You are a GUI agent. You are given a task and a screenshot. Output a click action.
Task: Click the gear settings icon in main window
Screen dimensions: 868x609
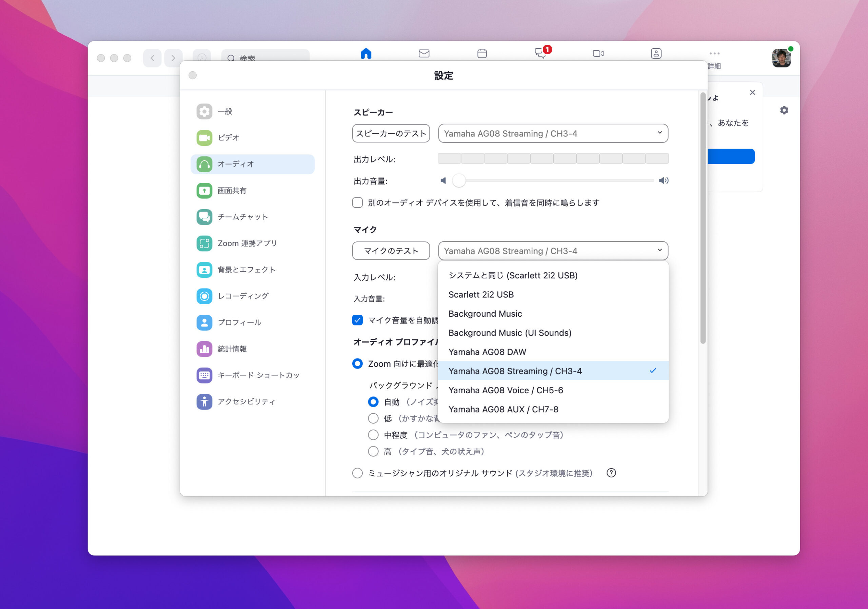[x=784, y=110]
